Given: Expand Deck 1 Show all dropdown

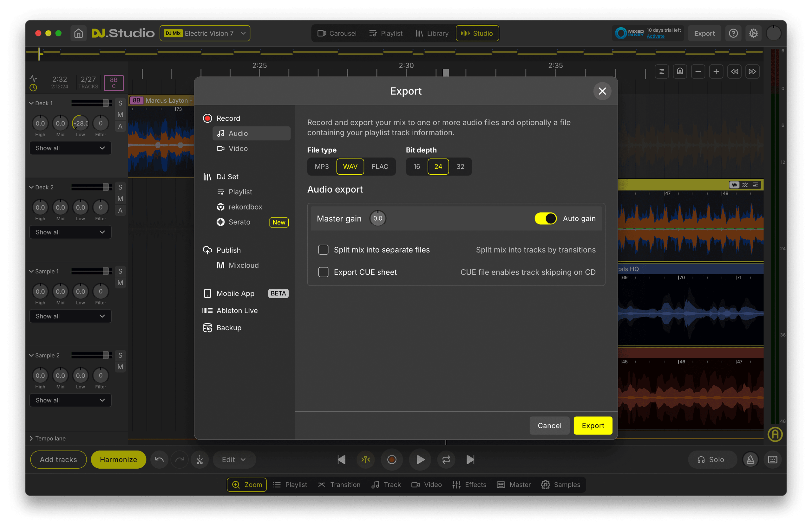Looking at the screenshot, I should coord(70,148).
